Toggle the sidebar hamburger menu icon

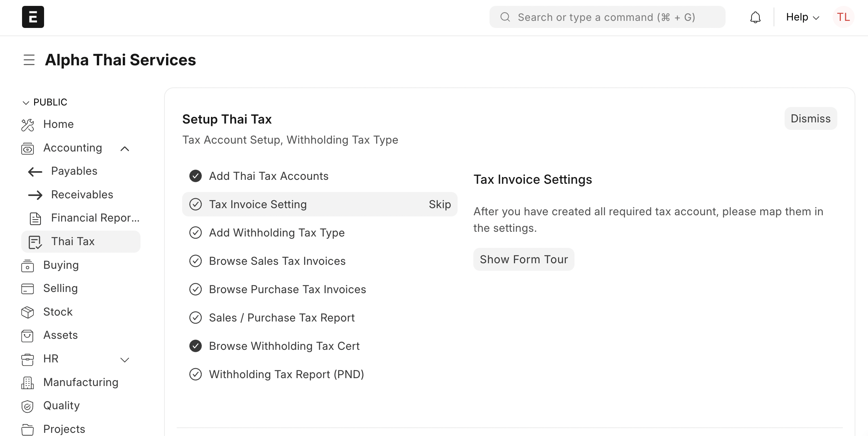[29, 60]
